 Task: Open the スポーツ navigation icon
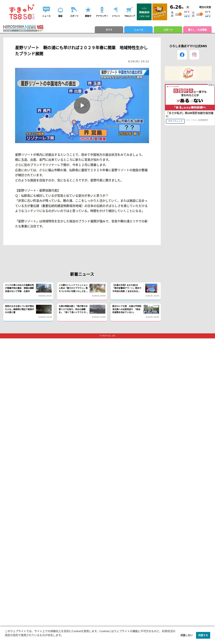click(x=74, y=12)
